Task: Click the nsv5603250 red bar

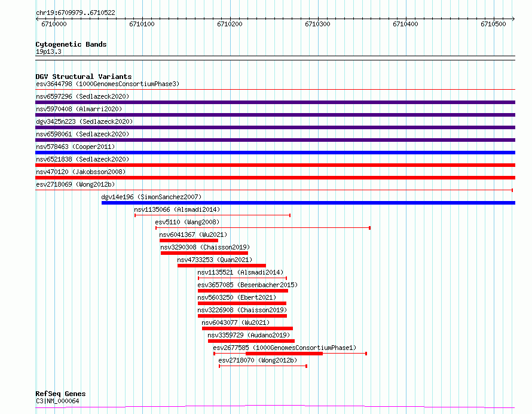Action: [242, 303]
